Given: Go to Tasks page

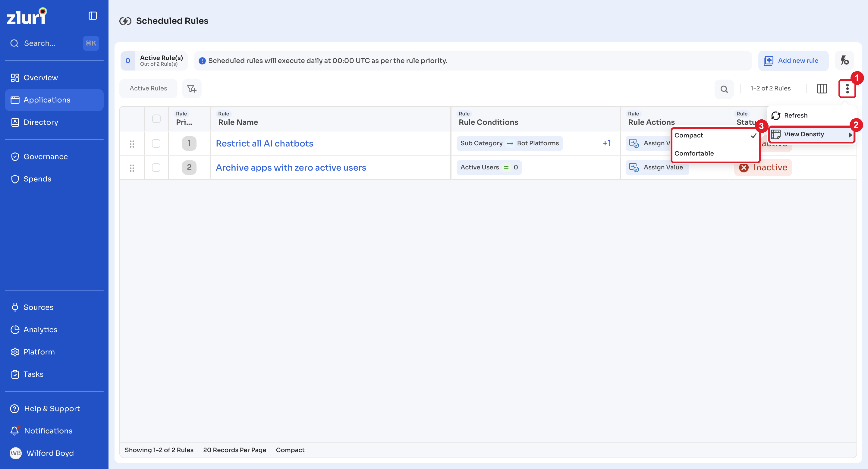Looking at the screenshot, I should 54,374.
